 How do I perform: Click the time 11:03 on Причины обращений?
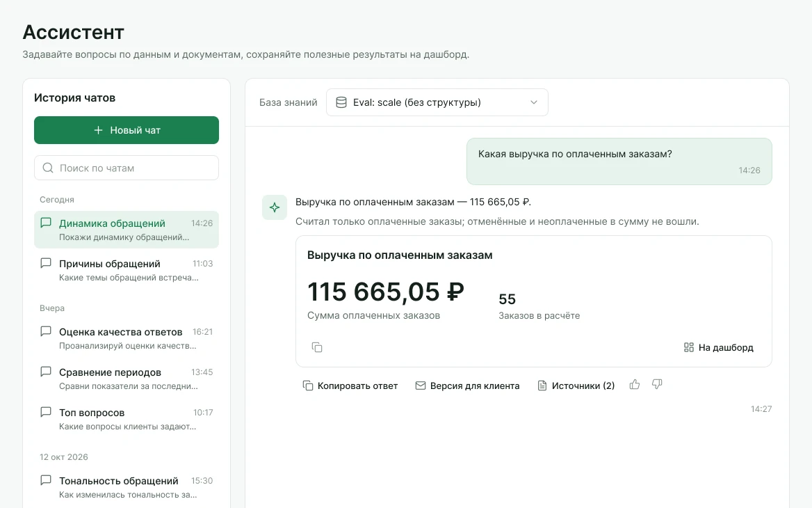202,263
